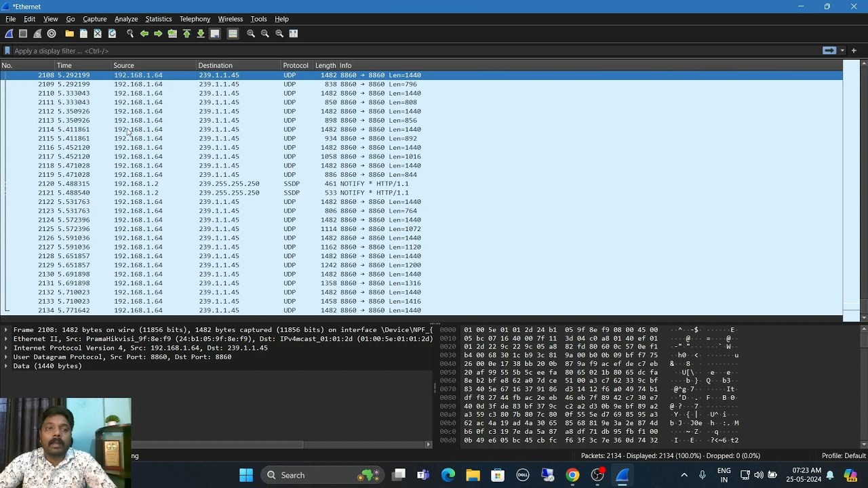Restart the current capture

pyautogui.click(x=37, y=33)
